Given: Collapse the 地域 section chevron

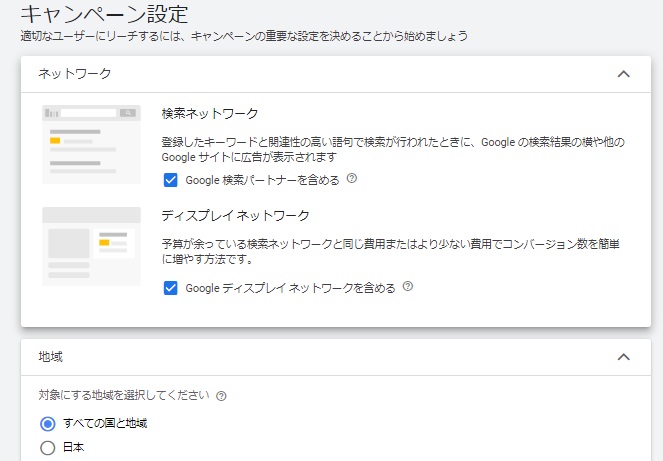Looking at the screenshot, I should 624,357.
